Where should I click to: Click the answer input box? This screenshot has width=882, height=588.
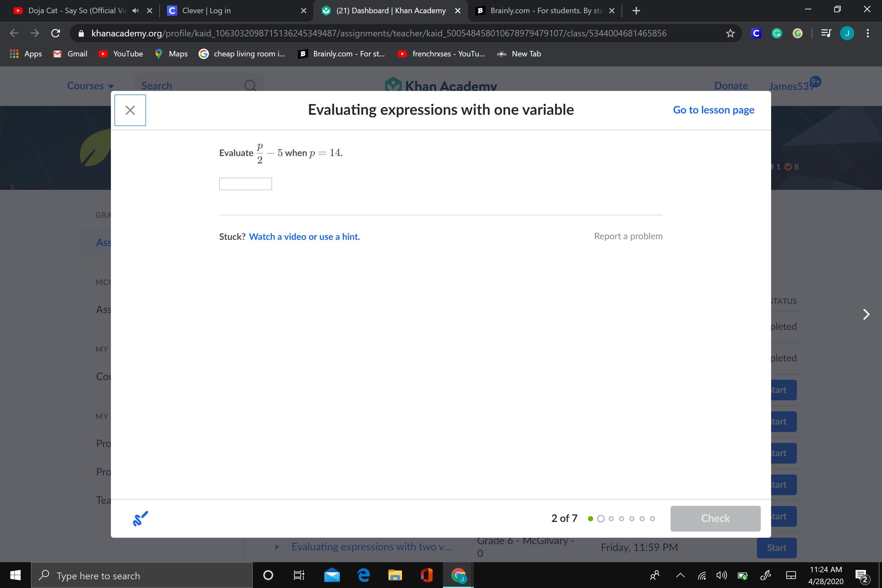(x=245, y=184)
